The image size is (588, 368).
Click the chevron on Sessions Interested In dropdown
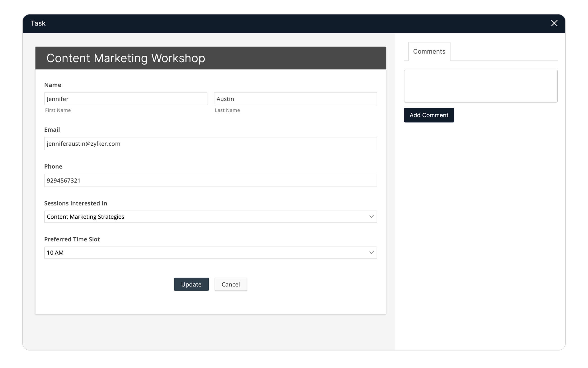coord(371,217)
